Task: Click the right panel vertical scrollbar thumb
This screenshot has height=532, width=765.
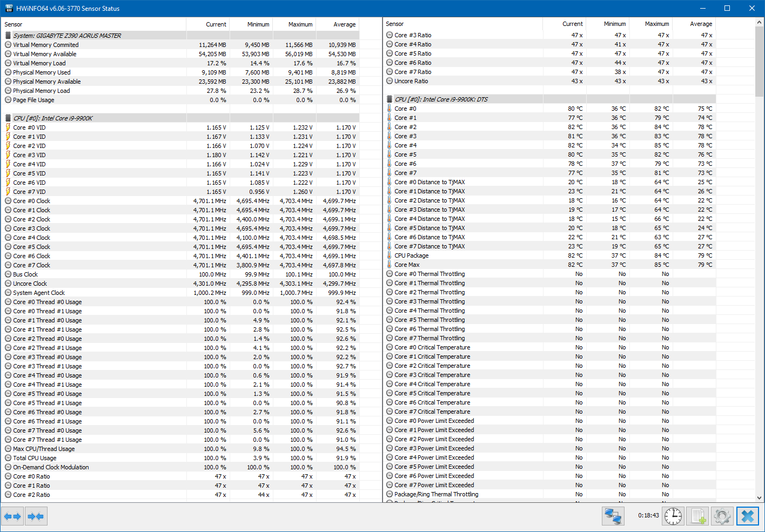Action: point(760,62)
